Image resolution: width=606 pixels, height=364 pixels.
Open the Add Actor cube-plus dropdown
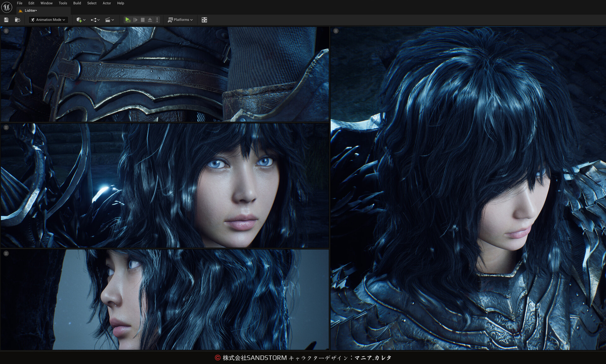coord(81,20)
